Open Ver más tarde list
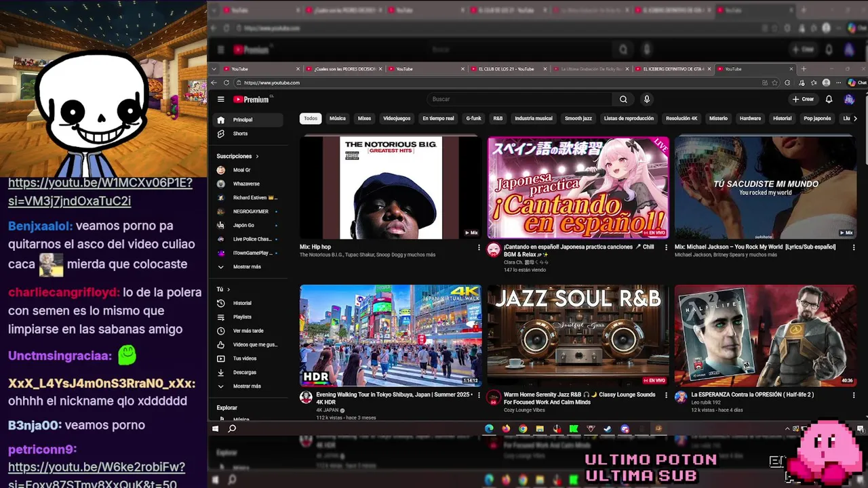The width and height of the screenshot is (868, 488). point(248,331)
